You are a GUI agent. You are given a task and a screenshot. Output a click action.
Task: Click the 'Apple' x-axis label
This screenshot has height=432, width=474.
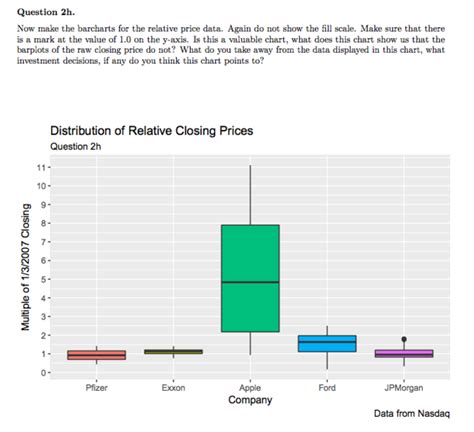250,388
